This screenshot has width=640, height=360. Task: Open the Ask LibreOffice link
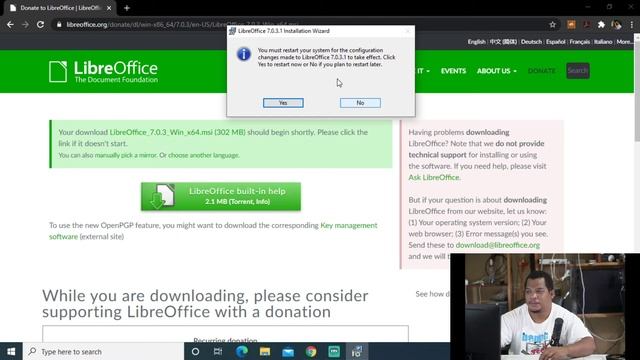[x=433, y=178]
